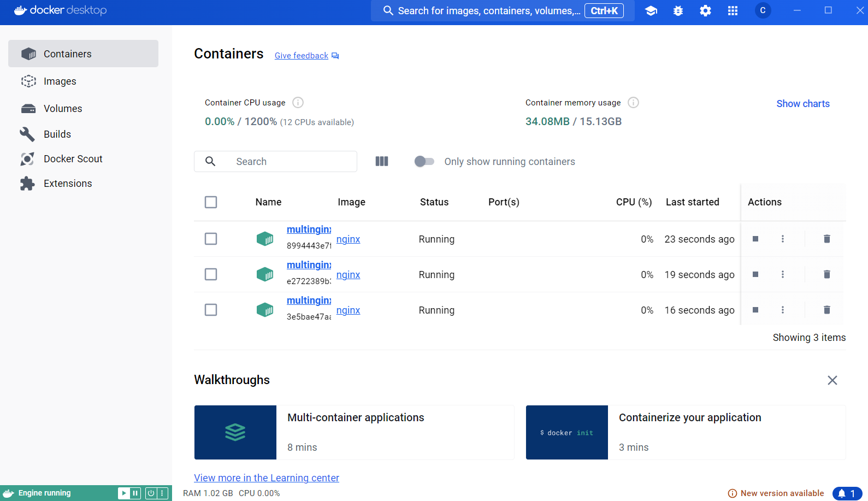Open the apps grid icon in header
The height and width of the screenshot is (501, 868).
point(733,10)
